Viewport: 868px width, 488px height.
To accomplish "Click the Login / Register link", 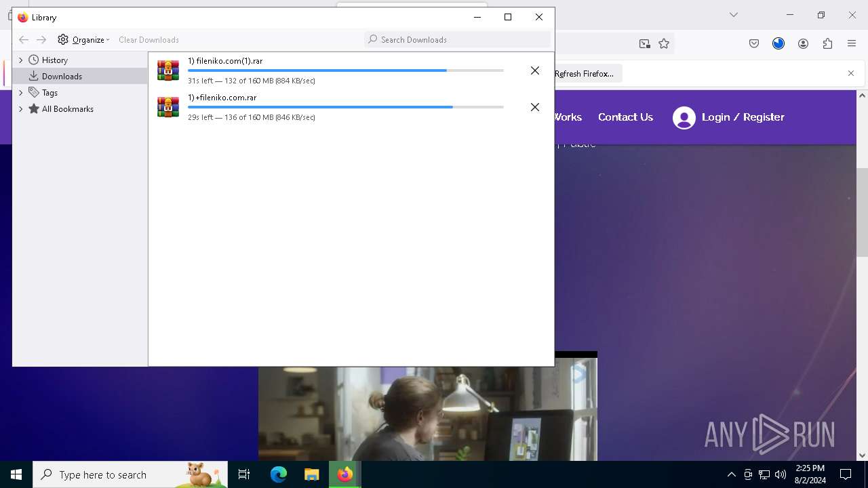I will [x=743, y=117].
